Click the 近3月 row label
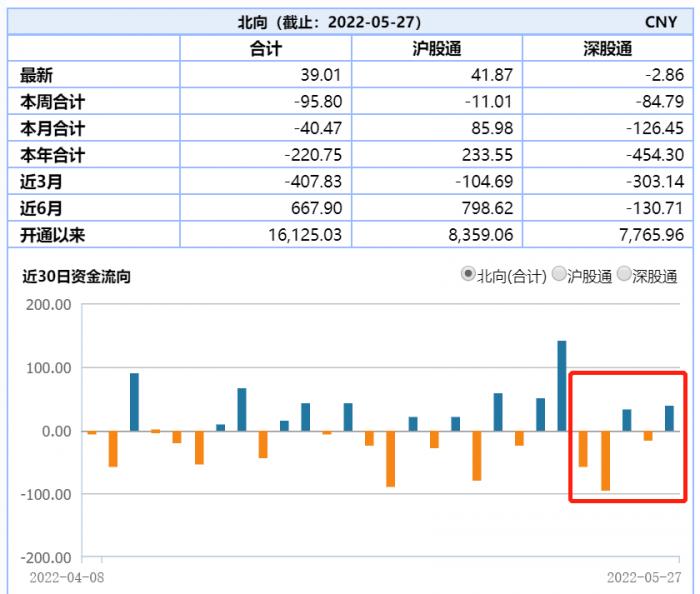This screenshot has height=594, width=700. tap(41, 182)
